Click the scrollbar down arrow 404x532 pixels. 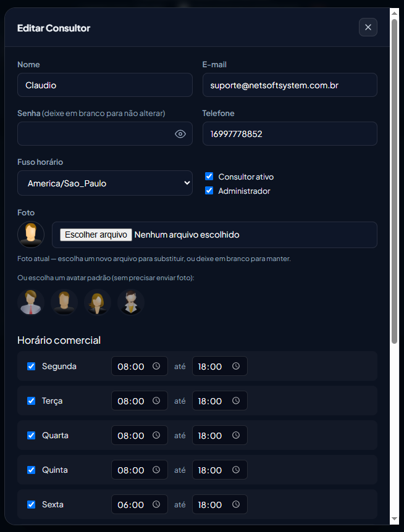pos(395,519)
